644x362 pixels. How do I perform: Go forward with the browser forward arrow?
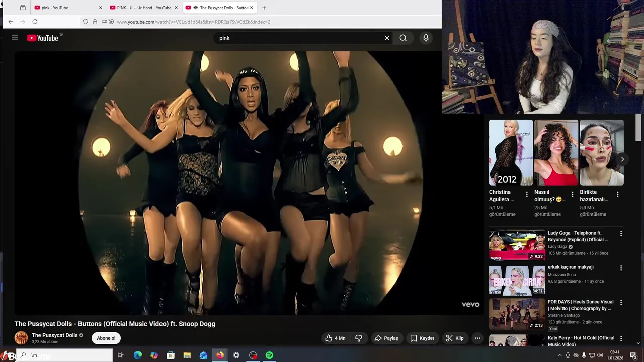coord(23,22)
